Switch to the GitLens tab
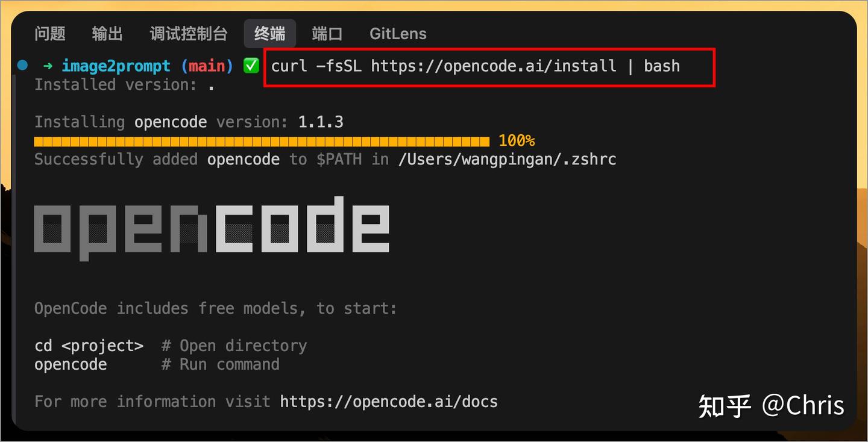868x442 pixels. [398, 34]
